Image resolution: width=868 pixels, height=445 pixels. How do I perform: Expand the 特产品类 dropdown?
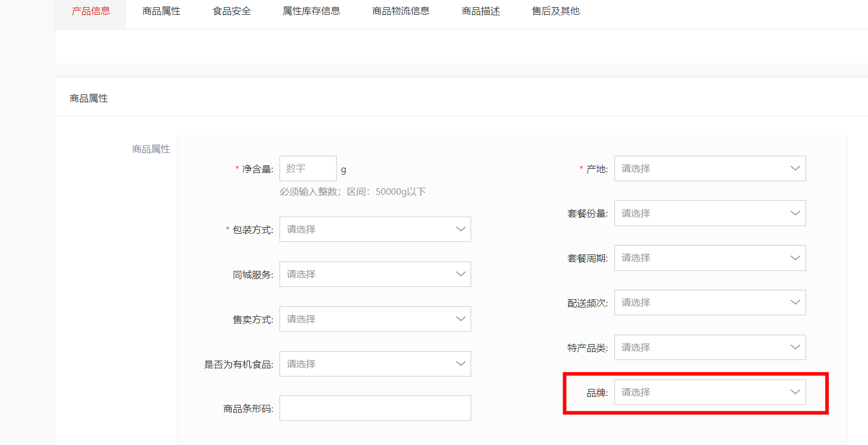pyautogui.click(x=710, y=348)
